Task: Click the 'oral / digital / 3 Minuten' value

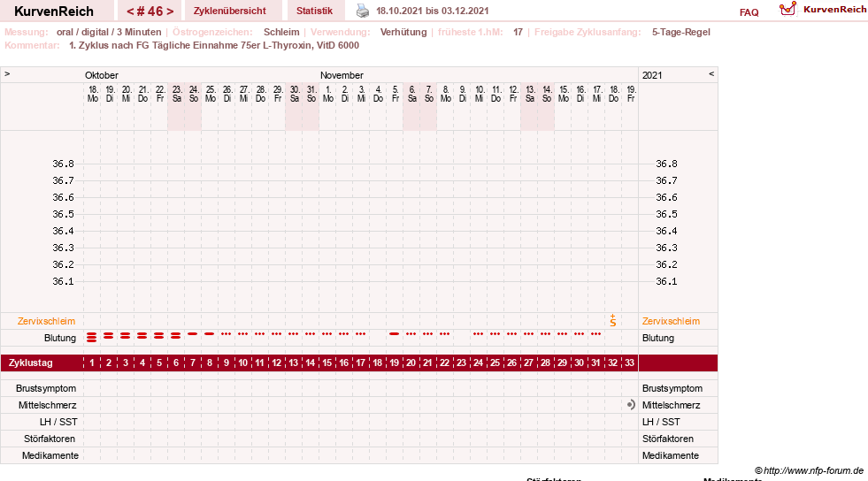Action: pos(109,32)
